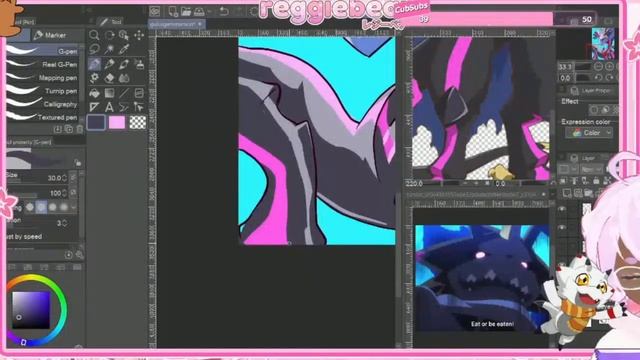Select Turnip pen sub tool
The width and height of the screenshot is (640, 360).
(42, 91)
